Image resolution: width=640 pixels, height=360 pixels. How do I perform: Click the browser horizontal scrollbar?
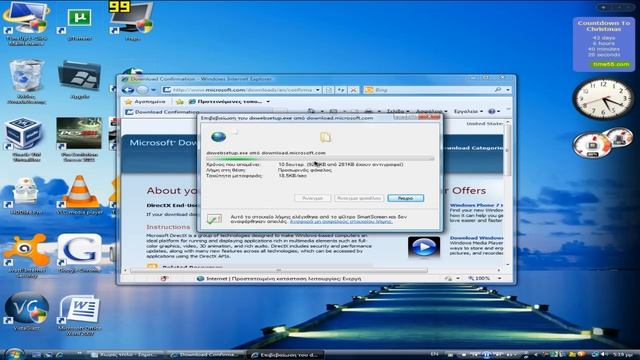(x=312, y=270)
